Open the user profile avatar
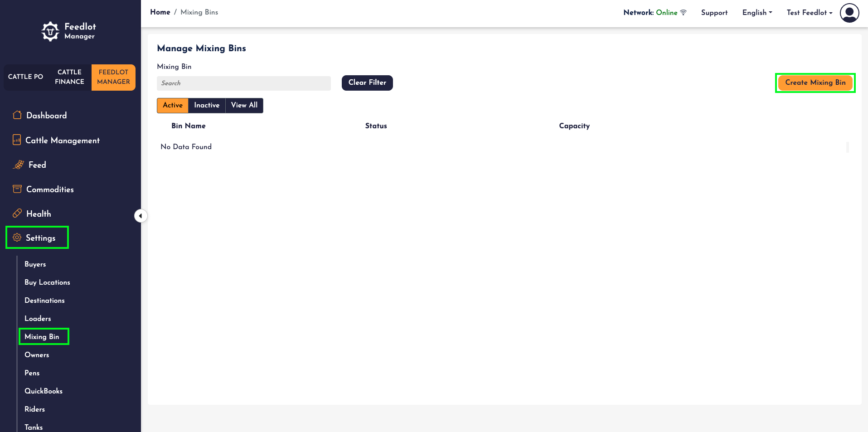 click(x=849, y=13)
